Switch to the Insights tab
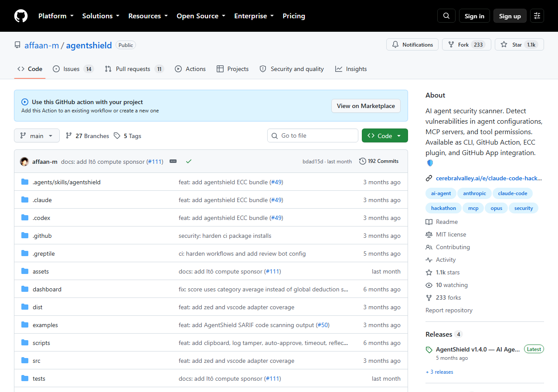 point(351,69)
